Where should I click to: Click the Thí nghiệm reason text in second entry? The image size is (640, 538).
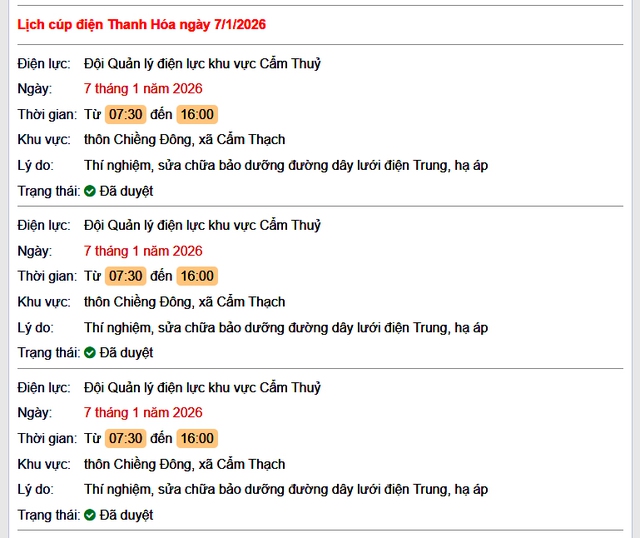coord(286,327)
